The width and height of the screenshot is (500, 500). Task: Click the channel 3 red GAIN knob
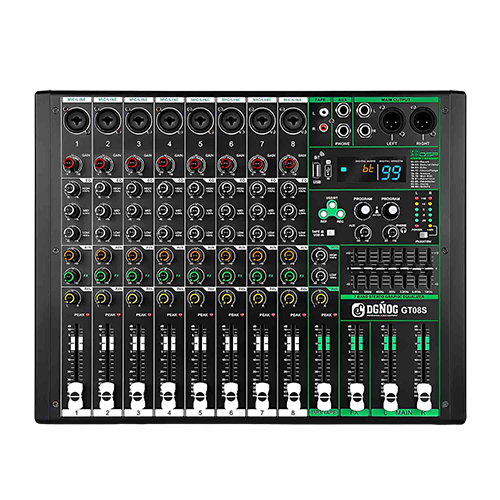tap(133, 163)
